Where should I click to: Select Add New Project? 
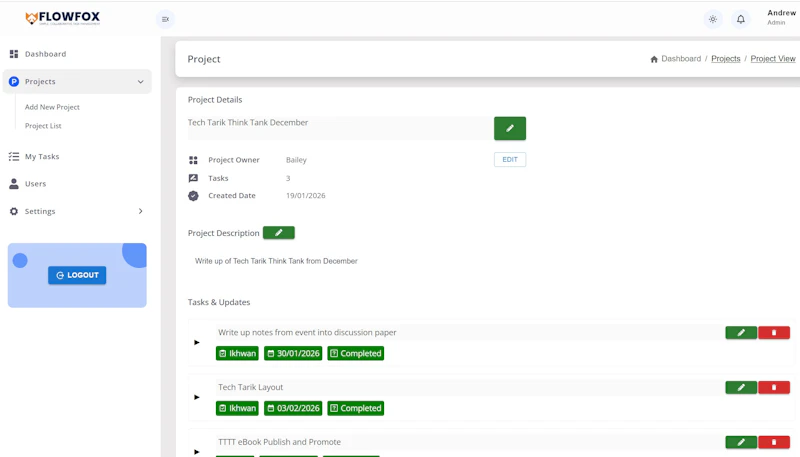[x=52, y=107]
